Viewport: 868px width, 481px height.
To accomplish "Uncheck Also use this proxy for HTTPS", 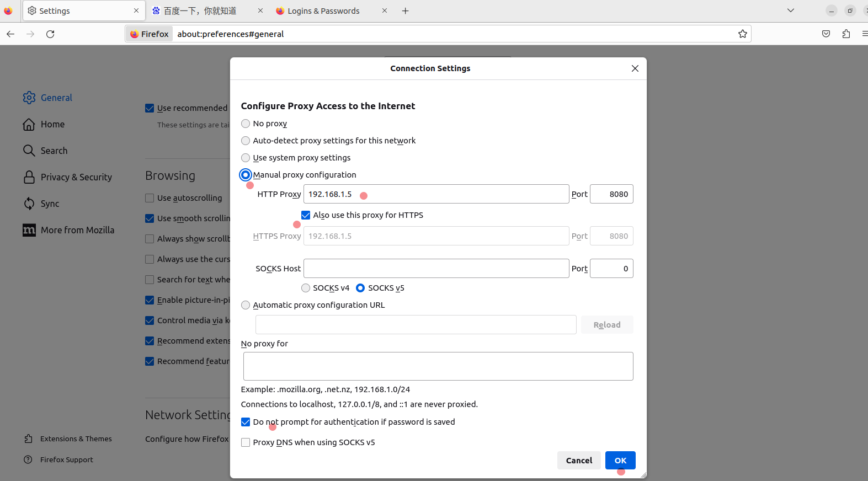I will point(306,215).
